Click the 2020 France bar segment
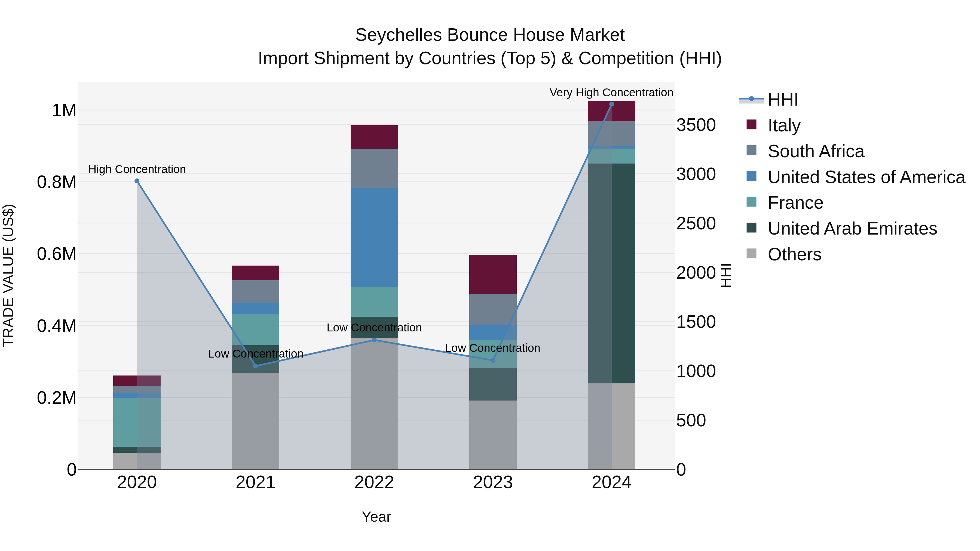Image resolution: width=980 pixels, height=551 pixels. click(x=137, y=423)
